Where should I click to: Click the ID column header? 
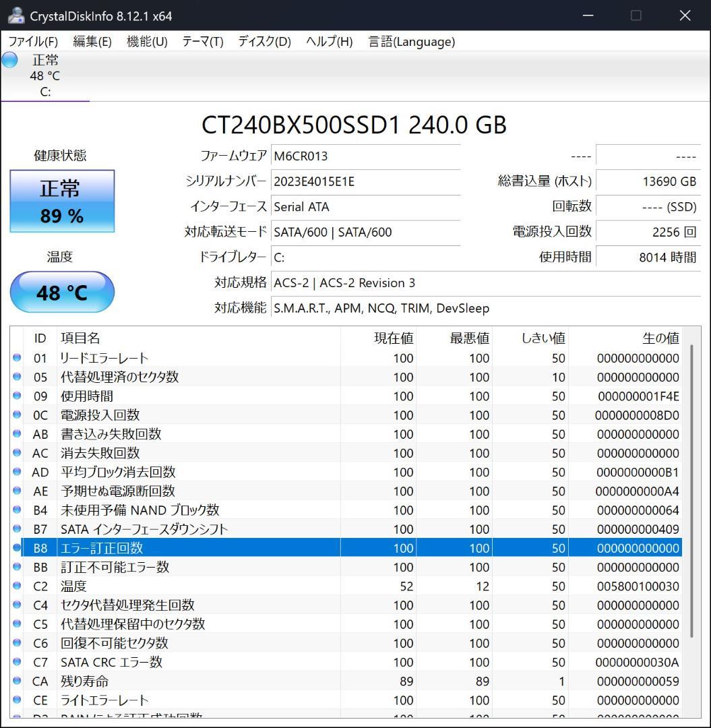click(x=40, y=338)
